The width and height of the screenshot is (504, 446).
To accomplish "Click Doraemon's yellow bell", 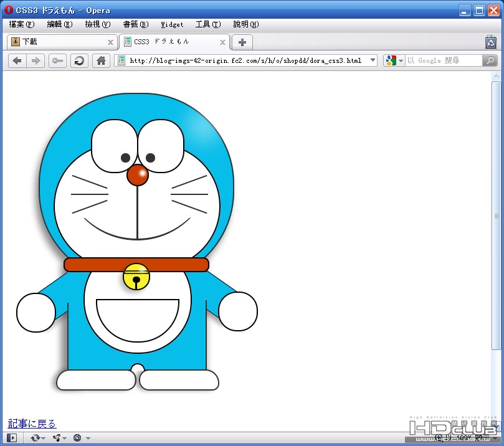I will pyautogui.click(x=136, y=277).
